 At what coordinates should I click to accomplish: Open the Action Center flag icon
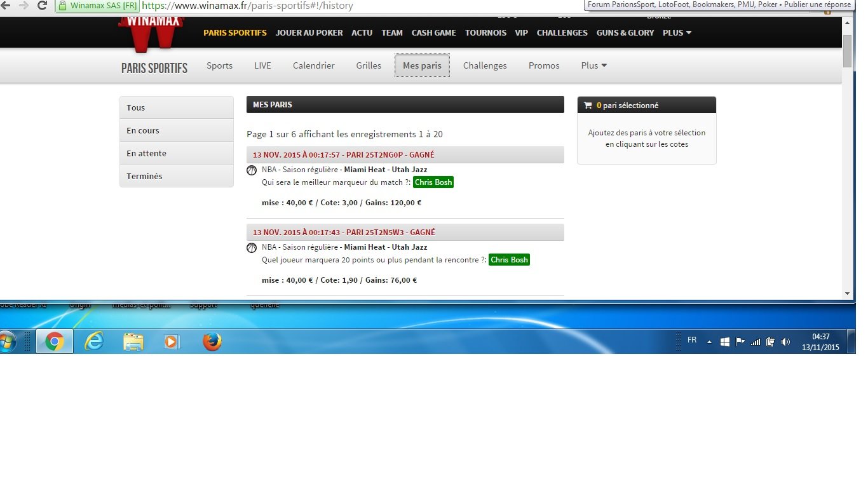(x=740, y=342)
